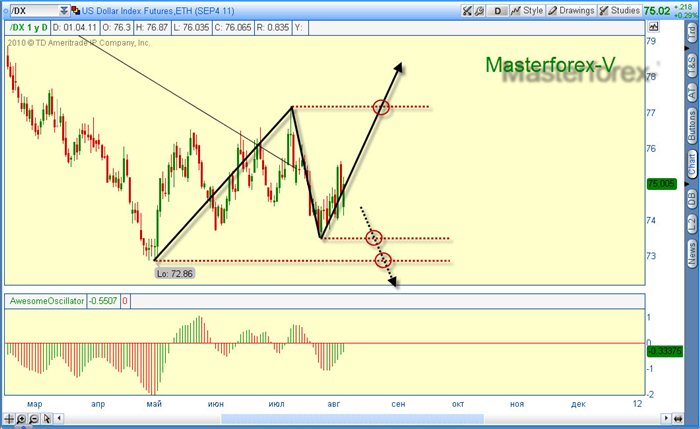The width and height of the screenshot is (700, 429).
Task: Click the colored link icon beside symbol
Action: pos(75,11)
